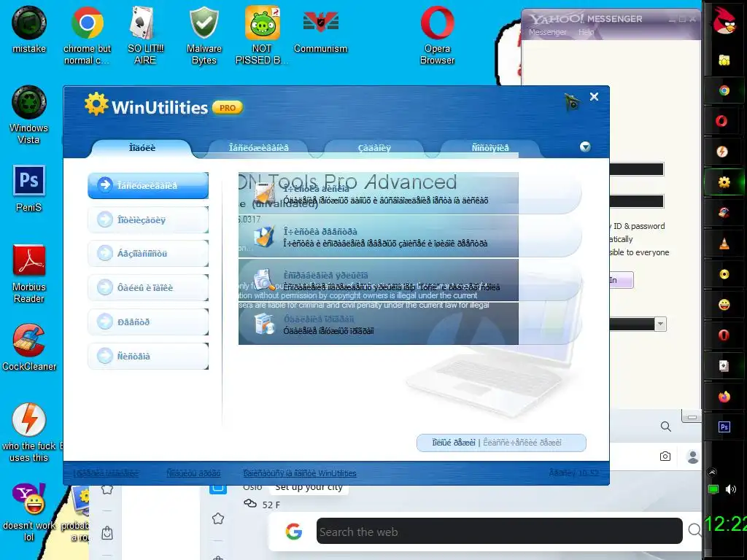Select the third WinUtilities sidebar category button
This screenshot has height=560, width=747.
[x=148, y=253]
